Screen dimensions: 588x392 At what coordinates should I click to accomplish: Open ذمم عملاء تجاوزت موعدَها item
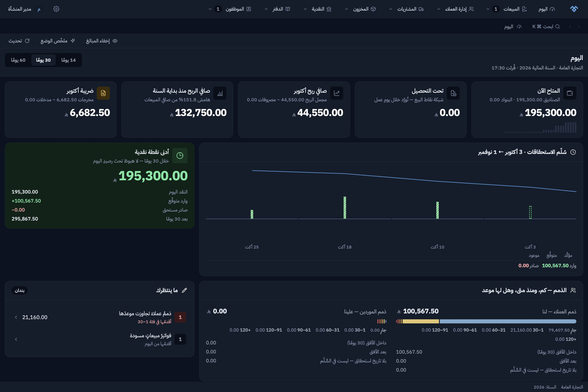coord(99,317)
